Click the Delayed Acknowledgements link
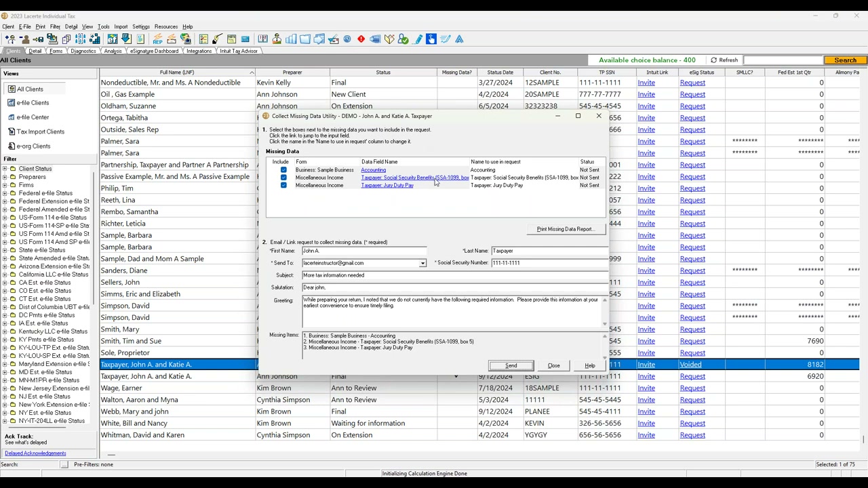Viewport: 868px width, 488px height. (x=35, y=453)
